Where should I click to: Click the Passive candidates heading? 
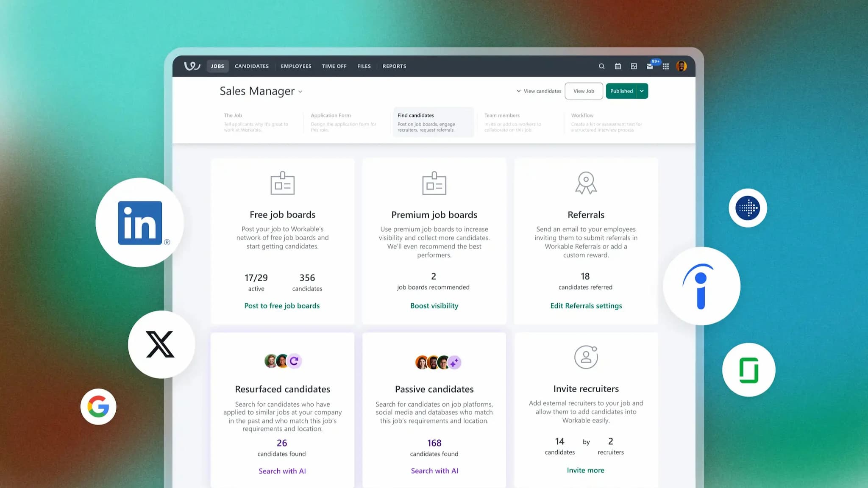pyautogui.click(x=434, y=389)
